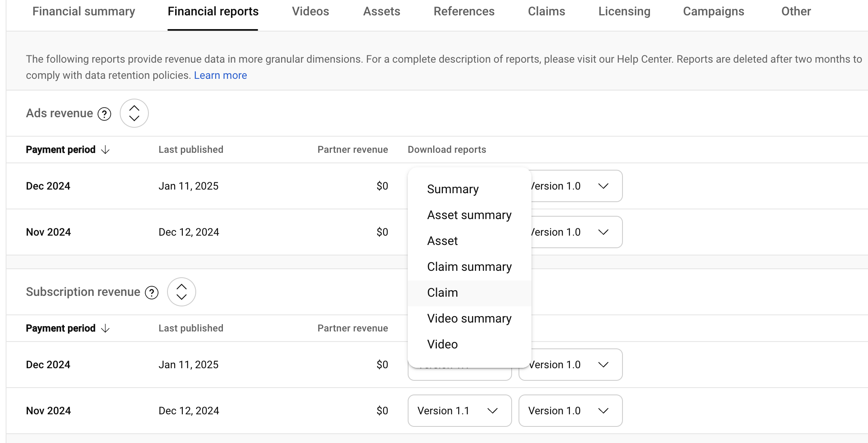This screenshot has width=868, height=443.
Task: Click the Subscription revenue help icon
Action: pos(152,293)
